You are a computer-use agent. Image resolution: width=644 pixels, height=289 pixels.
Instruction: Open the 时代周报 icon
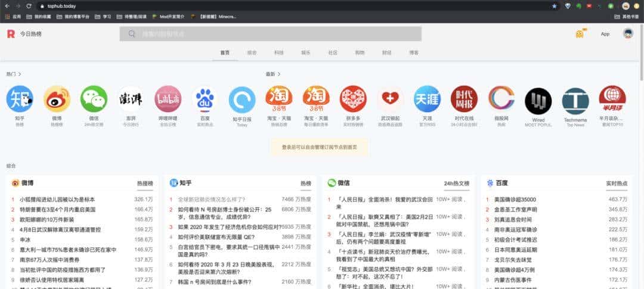(464, 99)
